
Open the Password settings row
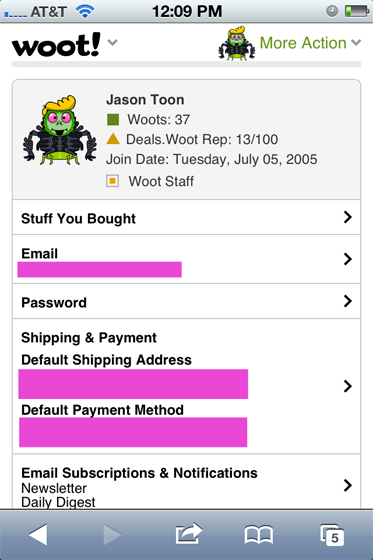[x=186, y=301]
